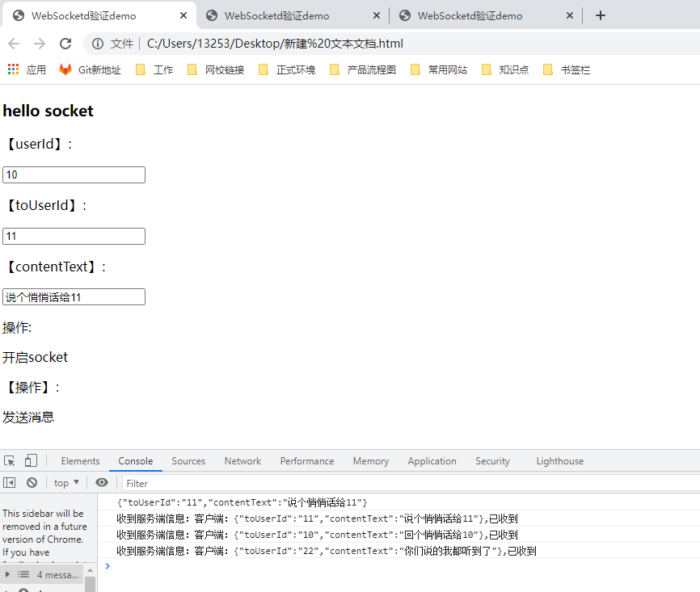The width and height of the screenshot is (700, 592).
Task: Open the 产品流程图 bookmark folder
Action: (x=363, y=69)
